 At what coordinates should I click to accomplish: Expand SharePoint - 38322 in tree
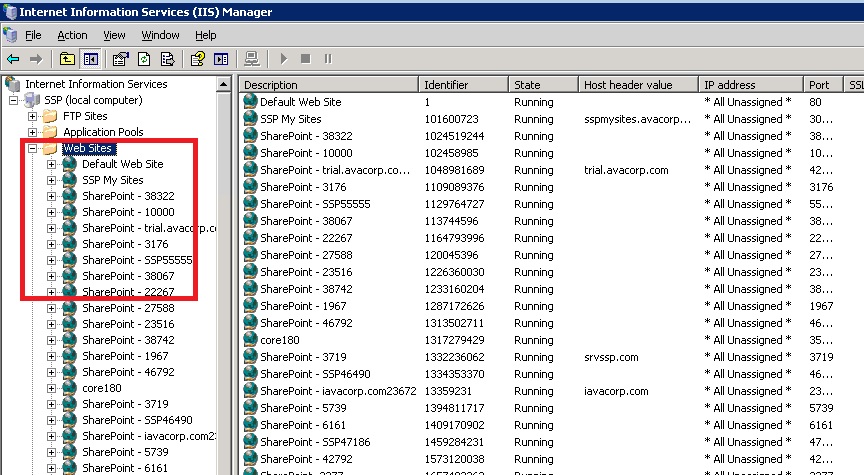pos(51,196)
